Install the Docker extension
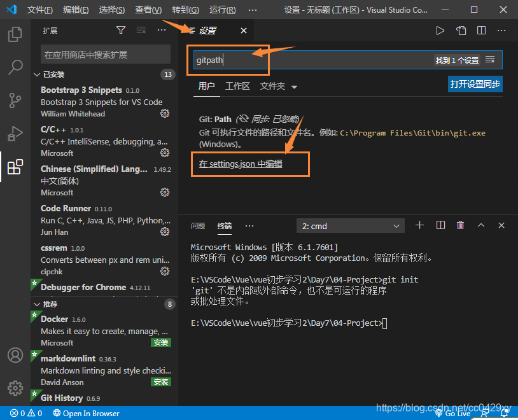The image size is (518, 420). pos(161,342)
